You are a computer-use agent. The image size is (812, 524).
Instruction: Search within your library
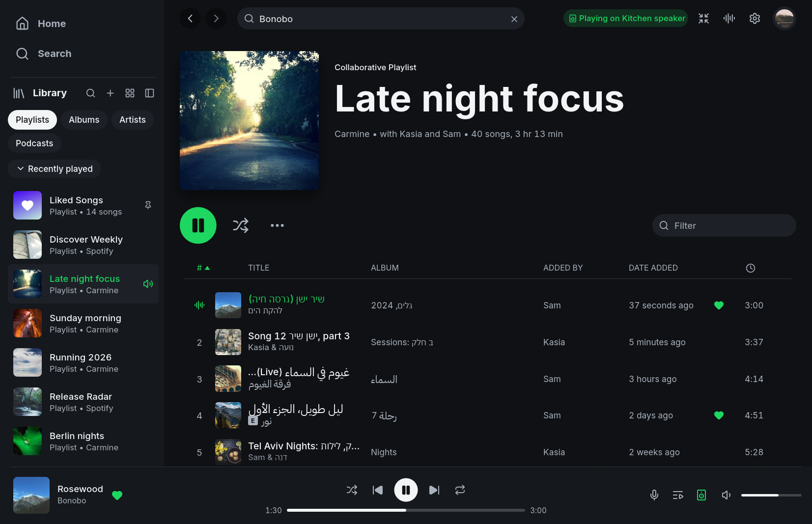tap(90, 93)
